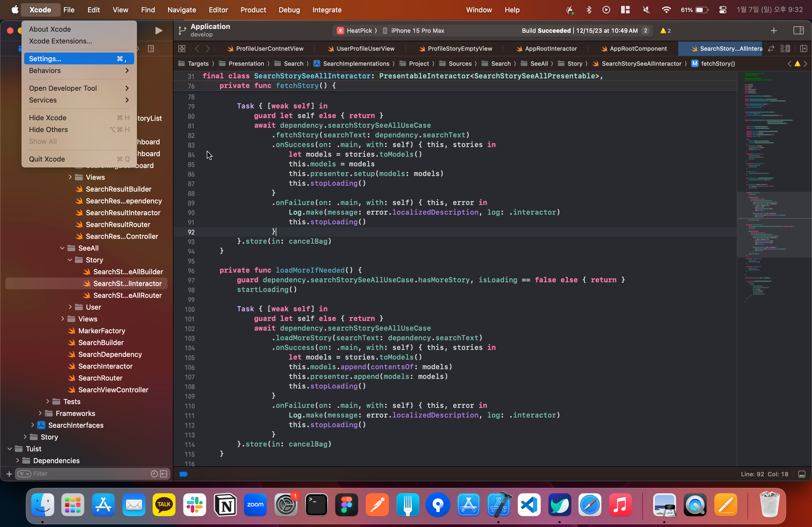Expand the Frameworks folder
812x527 pixels.
pos(40,413)
